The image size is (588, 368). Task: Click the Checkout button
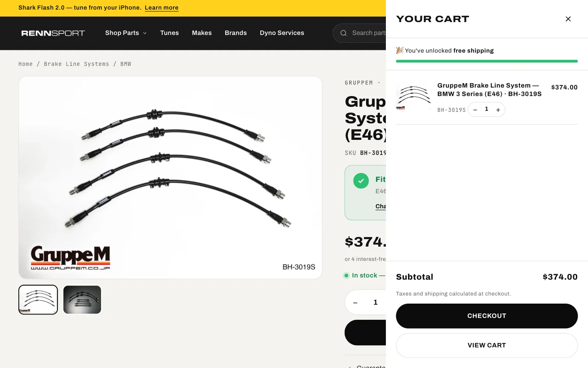(x=487, y=316)
